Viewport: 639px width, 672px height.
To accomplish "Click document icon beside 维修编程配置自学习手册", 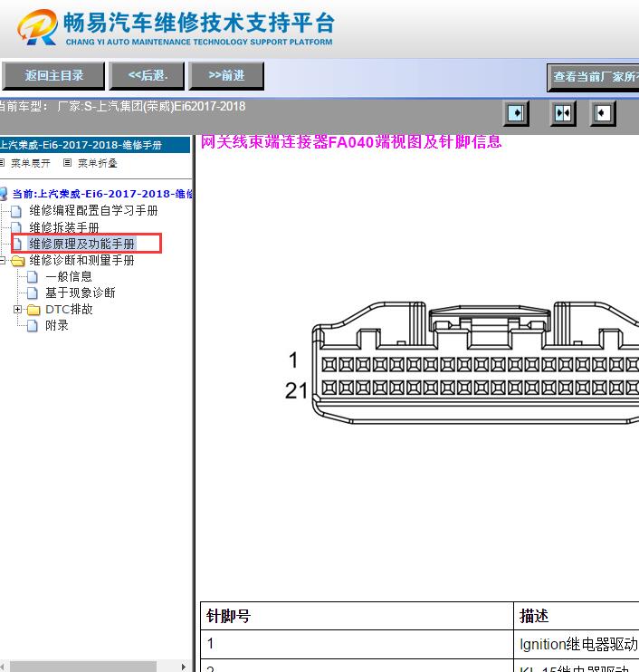I will pos(16,211).
